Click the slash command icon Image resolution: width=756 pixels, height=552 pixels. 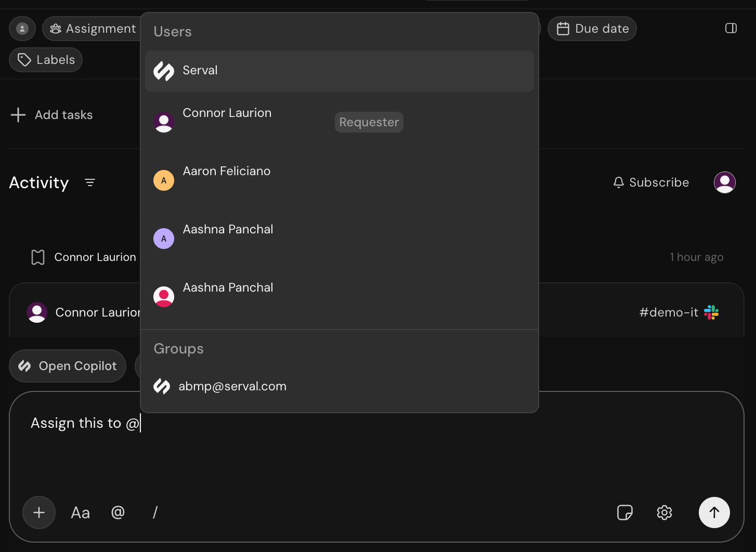pos(155,512)
